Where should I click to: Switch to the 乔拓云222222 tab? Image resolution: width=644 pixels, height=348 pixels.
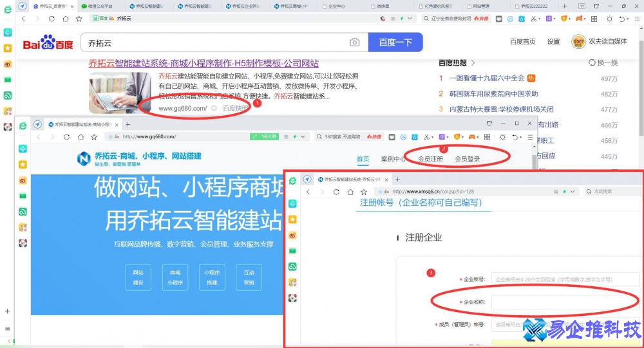533,6
